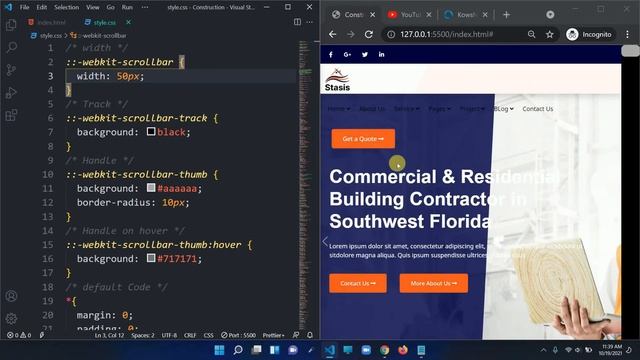
Task: Click Ln 3, Col 12 in status bar
Action: pyautogui.click(x=109, y=335)
